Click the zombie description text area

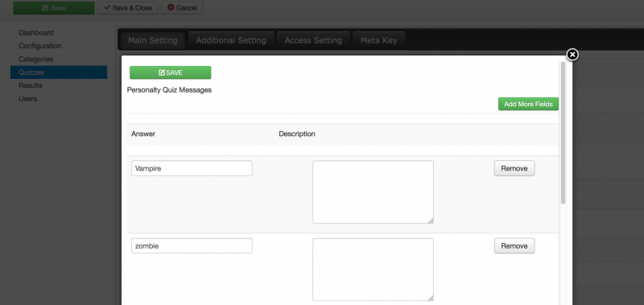[x=373, y=270]
